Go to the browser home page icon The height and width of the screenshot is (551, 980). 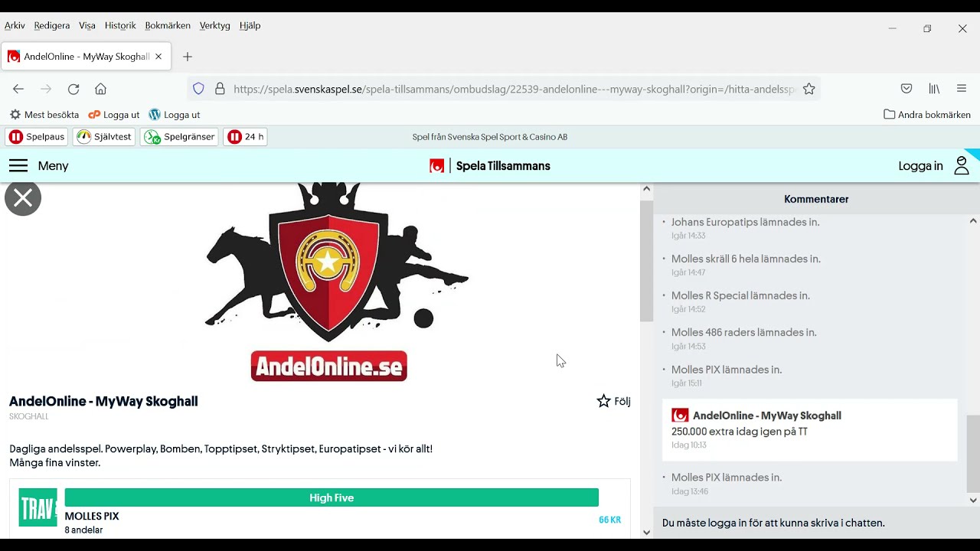(100, 89)
